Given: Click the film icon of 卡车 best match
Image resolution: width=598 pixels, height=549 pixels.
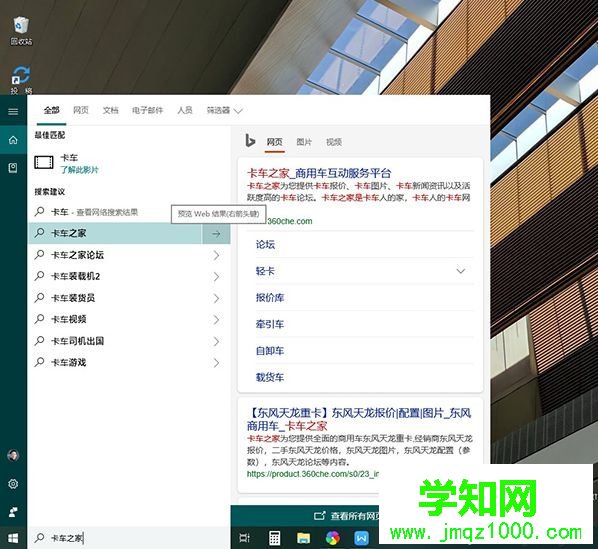Looking at the screenshot, I should (44, 162).
